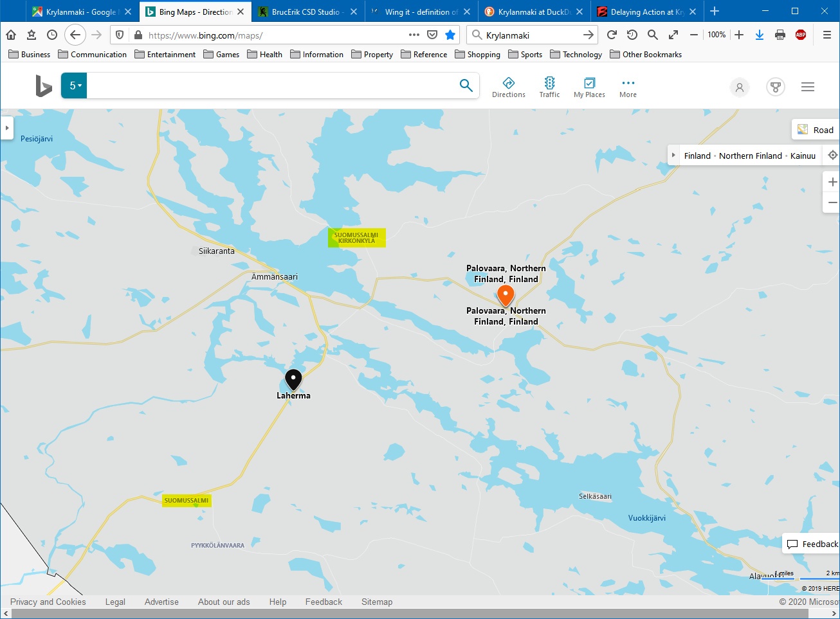The width and height of the screenshot is (840, 619).
Task: Switch to the Krylanmaki at DuckDuckGo tab
Action: (533, 12)
